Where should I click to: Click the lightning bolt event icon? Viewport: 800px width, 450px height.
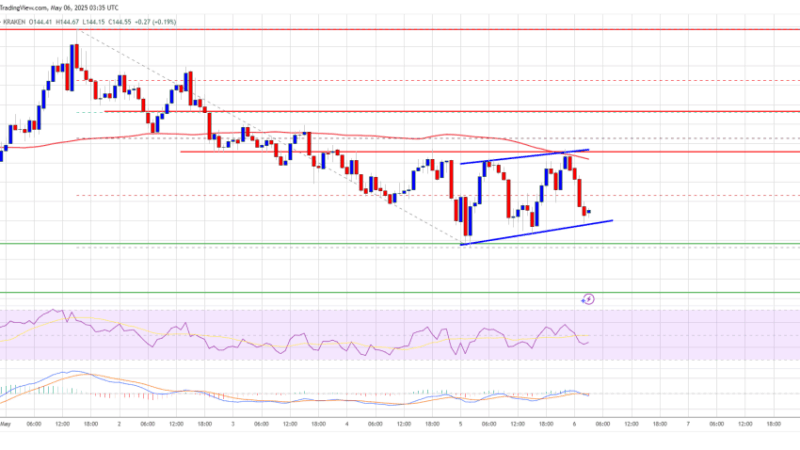[588, 299]
